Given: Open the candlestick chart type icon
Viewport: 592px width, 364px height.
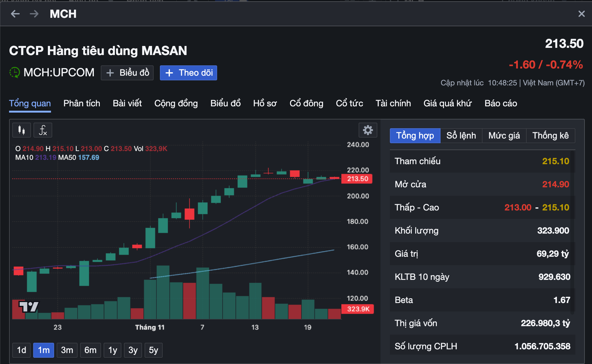Looking at the screenshot, I should [22, 130].
